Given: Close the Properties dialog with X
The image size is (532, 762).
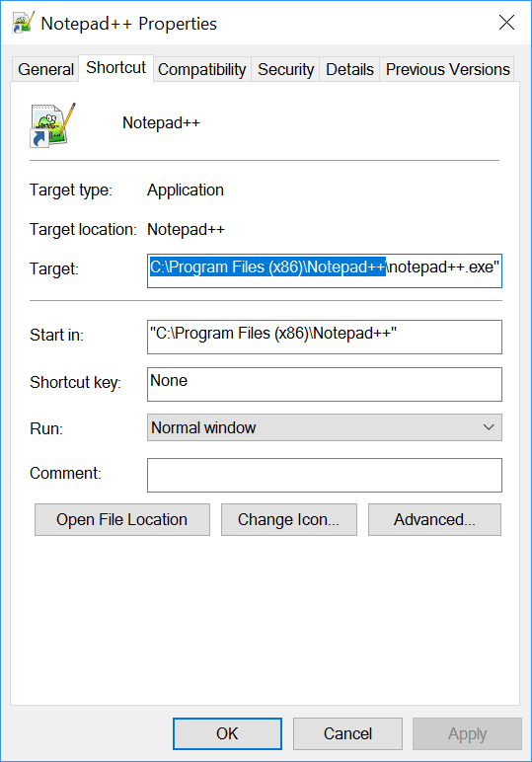Looking at the screenshot, I should [x=506, y=23].
